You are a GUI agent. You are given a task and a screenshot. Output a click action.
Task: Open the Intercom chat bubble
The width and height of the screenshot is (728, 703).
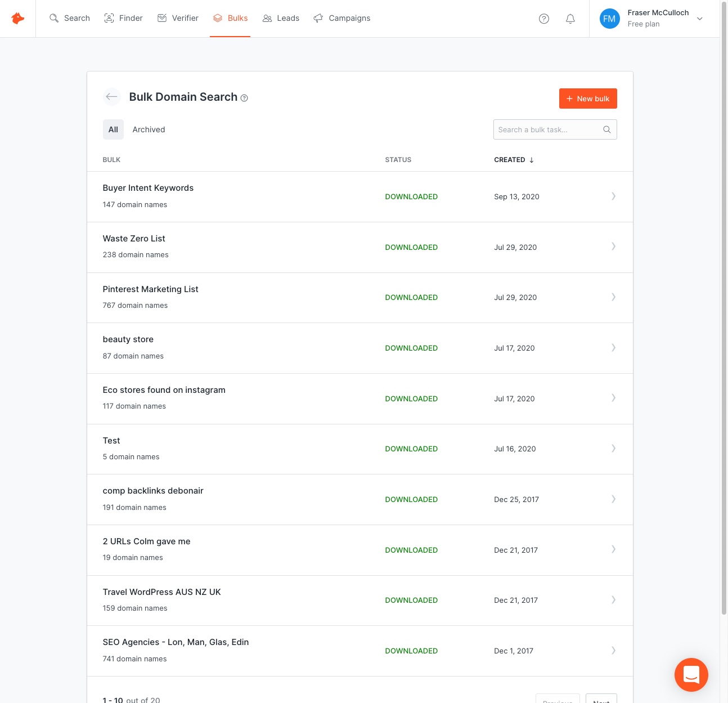point(691,675)
